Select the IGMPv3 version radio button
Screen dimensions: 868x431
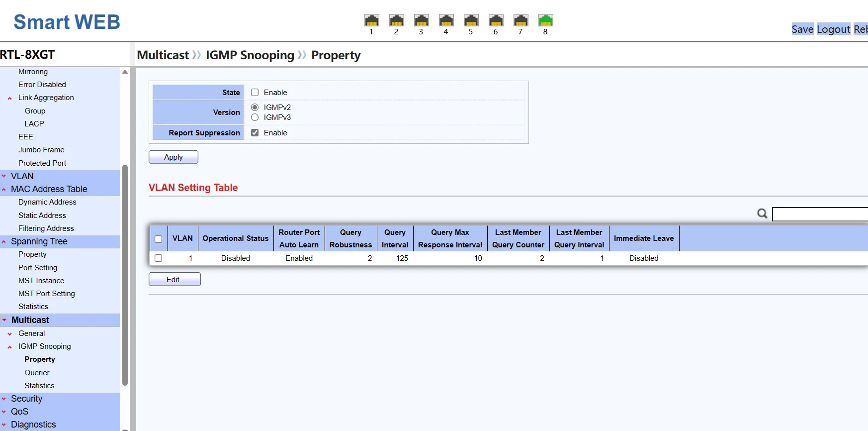point(255,117)
